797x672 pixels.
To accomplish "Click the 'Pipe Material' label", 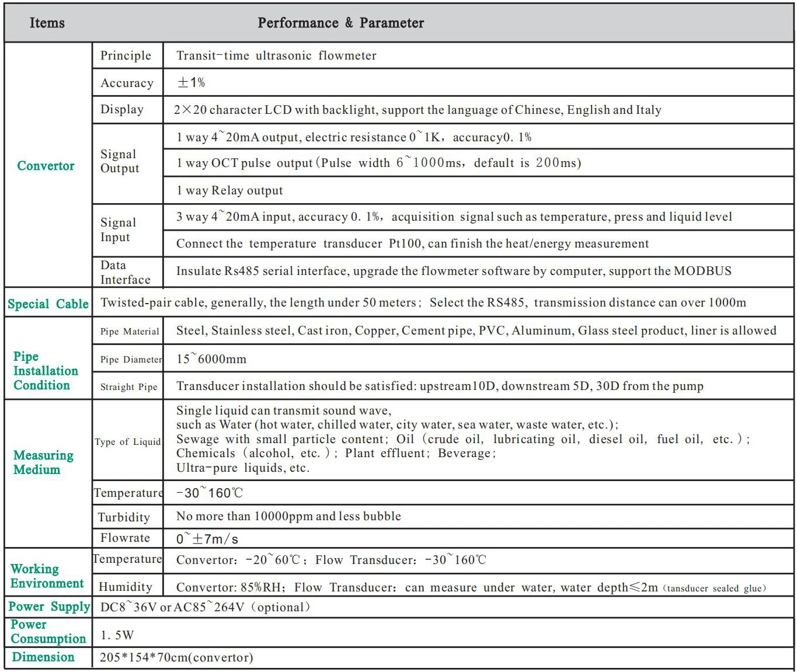I will 130,331.
